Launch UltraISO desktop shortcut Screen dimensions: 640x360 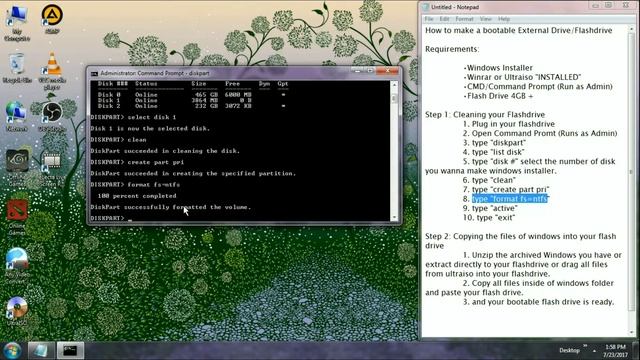click(x=17, y=312)
